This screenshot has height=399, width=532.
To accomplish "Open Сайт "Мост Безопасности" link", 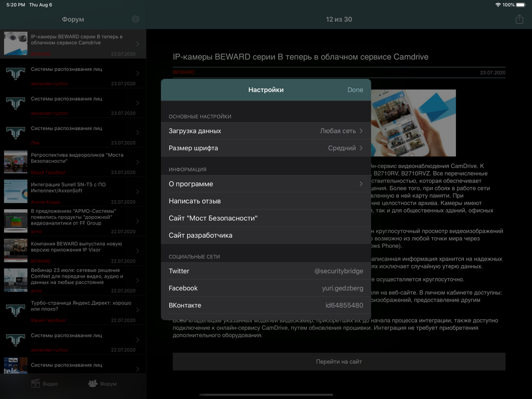I will tap(265, 218).
